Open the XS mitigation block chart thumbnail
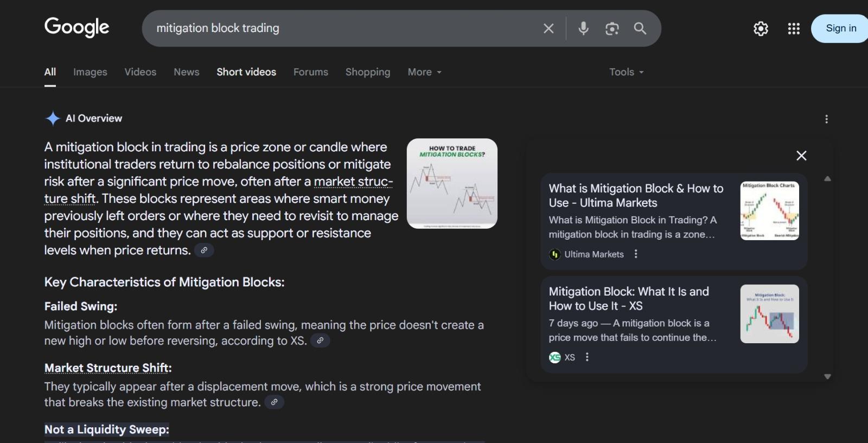This screenshot has width=868, height=443. pyautogui.click(x=769, y=313)
